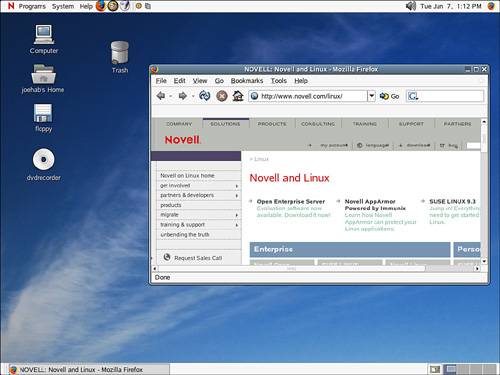
Task: Open the Firefox Help menu
Action: 301,81
